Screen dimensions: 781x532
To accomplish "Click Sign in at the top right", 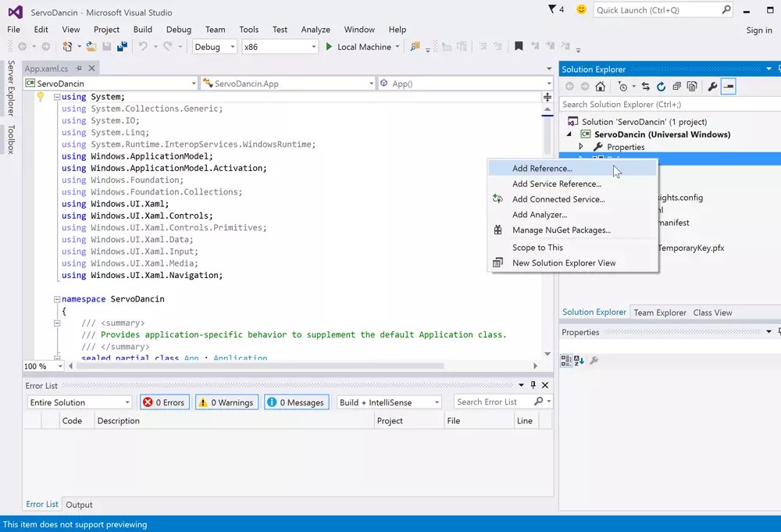I will point(758,29).
